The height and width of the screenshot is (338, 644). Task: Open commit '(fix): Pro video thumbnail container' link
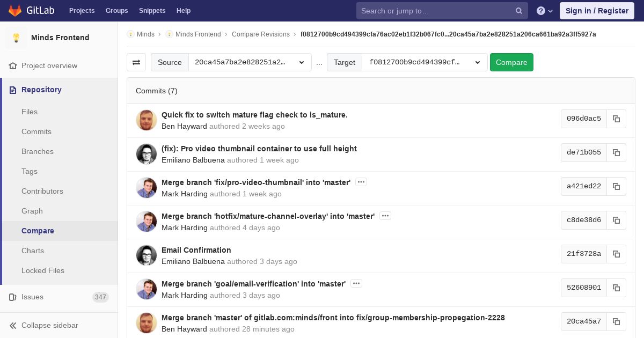coord(259,149)
